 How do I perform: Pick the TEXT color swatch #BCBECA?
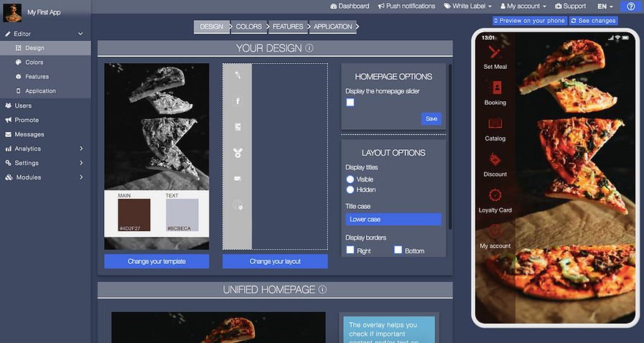click(x=182, y=215)
